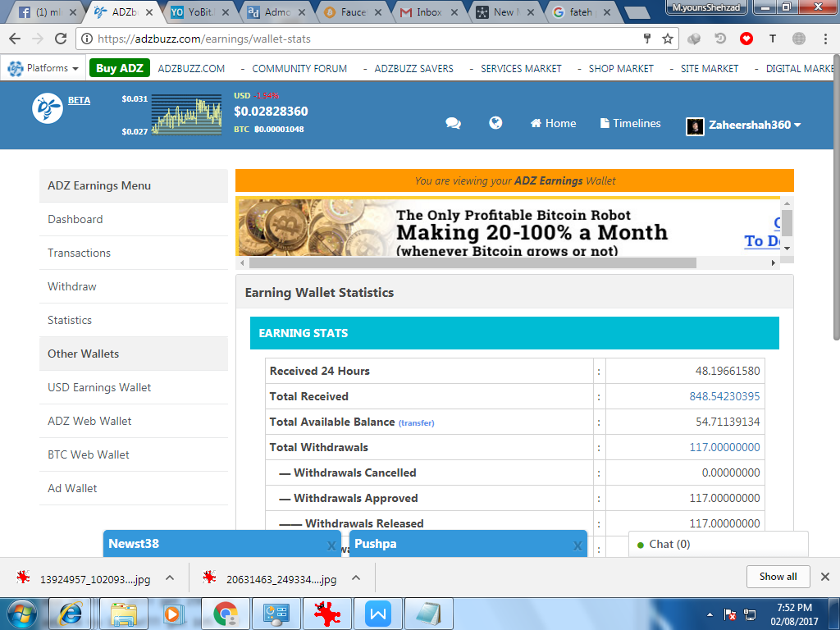This screenshot has width=840, height=630.
Task: Bookmark this page with the star icon
Action: point(667,39)
